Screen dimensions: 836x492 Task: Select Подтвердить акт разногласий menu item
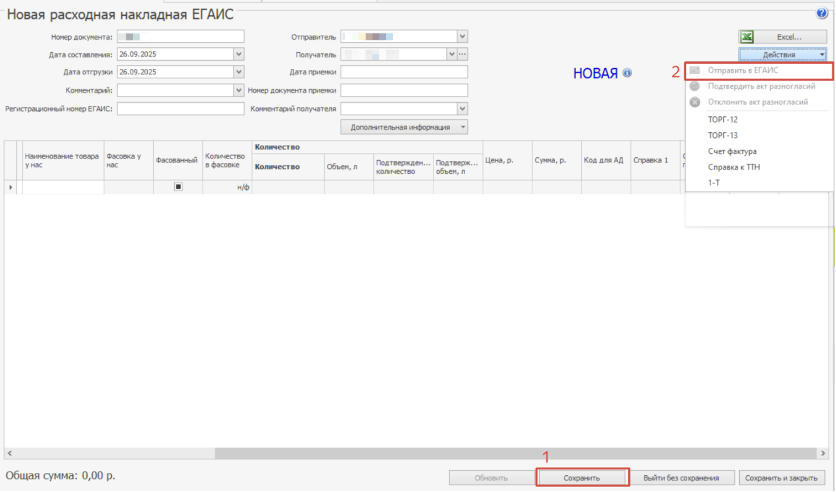(x=759, y=86)
